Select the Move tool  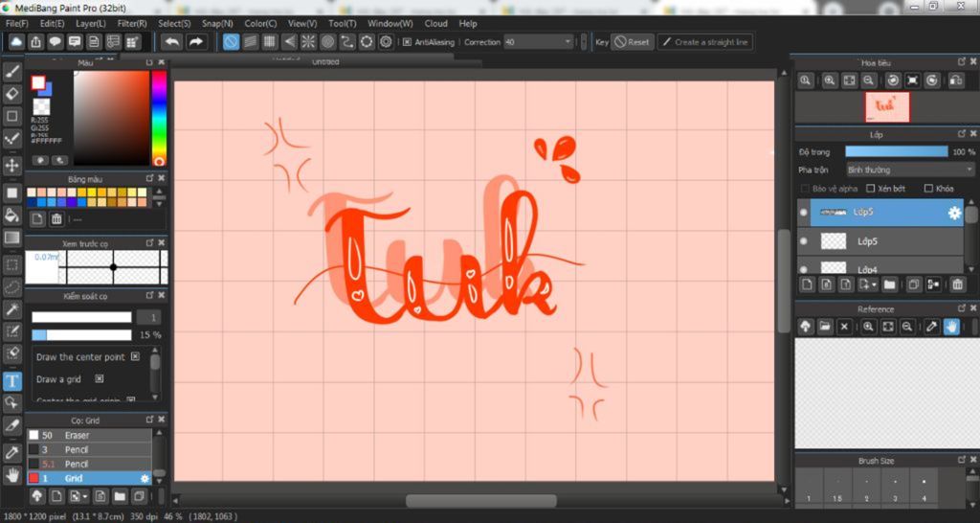11,166
